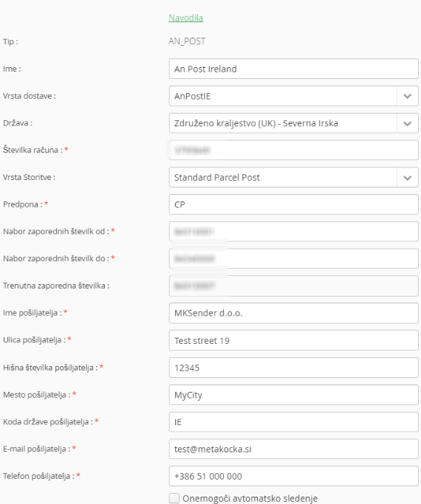
Task: Click the Ulica pošiljatelja field
Action: click(294, 340)
